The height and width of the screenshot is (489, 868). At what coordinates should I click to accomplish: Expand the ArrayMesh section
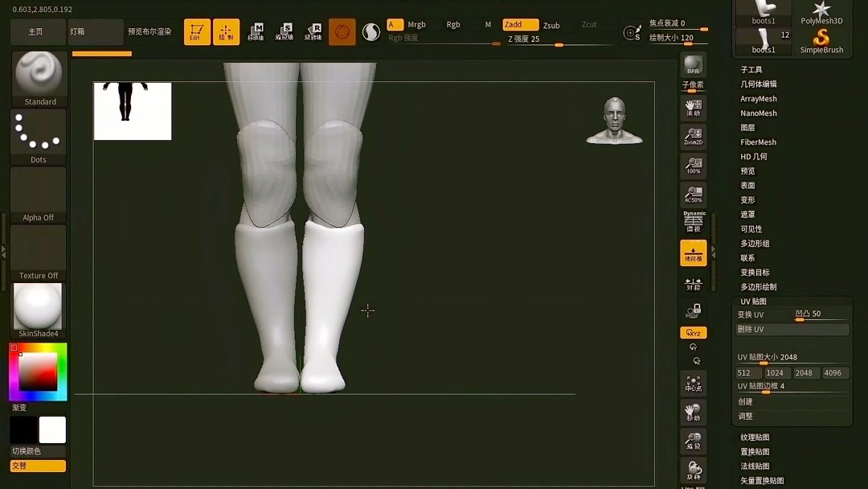(759, 98)
